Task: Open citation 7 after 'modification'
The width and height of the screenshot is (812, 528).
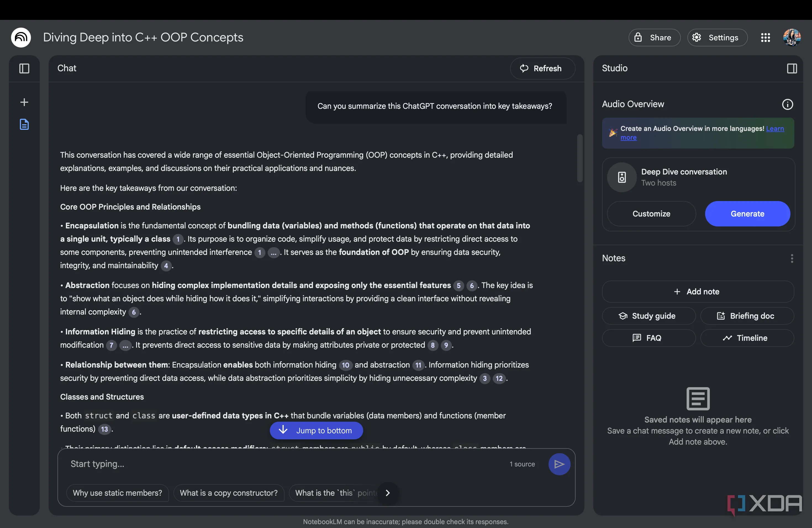Action: point(111,345)
